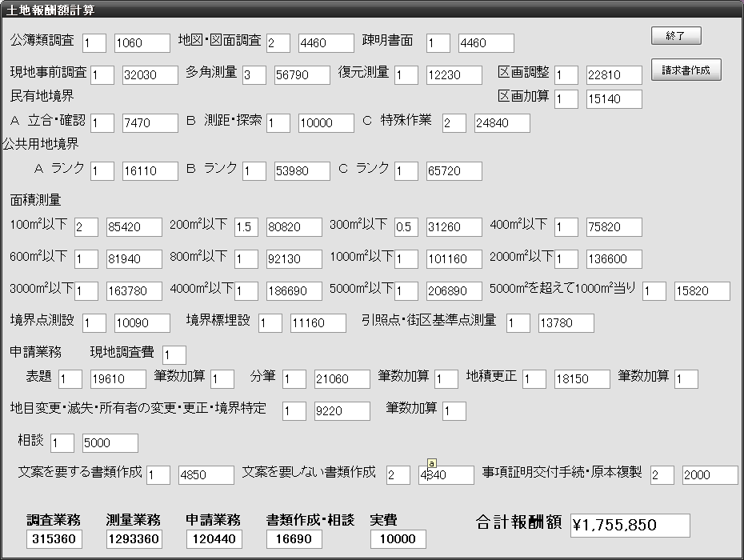This screenshot has height=560, width=744.
Task: Click the 区画加算 quantity field
Action: click(x=566, y=99)
